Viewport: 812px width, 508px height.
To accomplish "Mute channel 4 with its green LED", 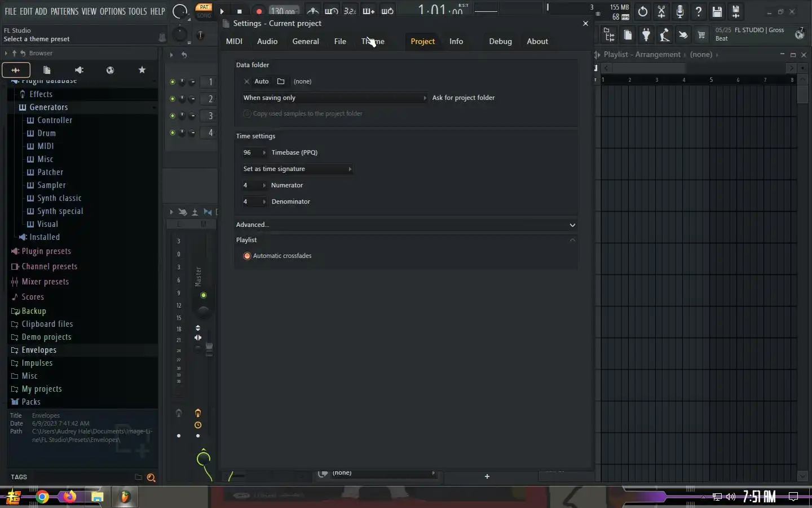I will coord(173,133).
